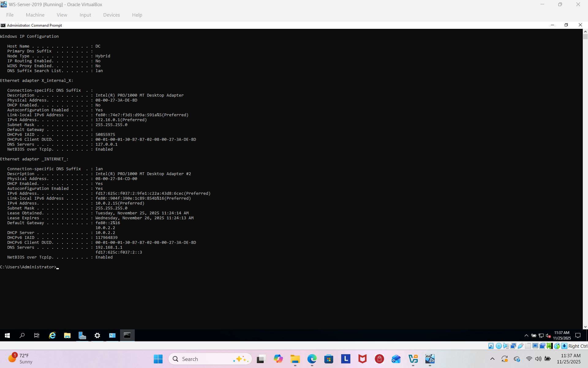The width and height of the screenshot is (588, 368).
Task: Toggle the muted guest volume icon
Action: [548, 335]
